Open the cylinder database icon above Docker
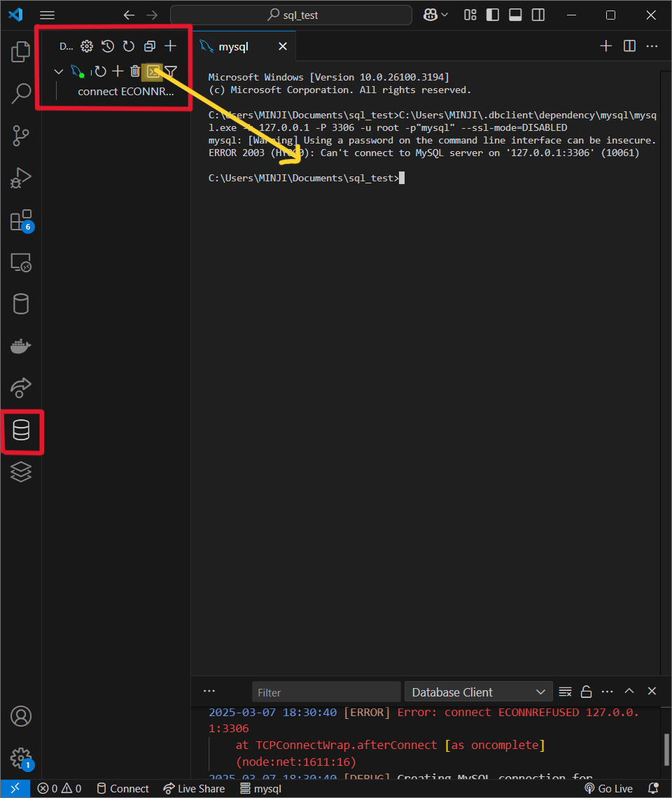This screenshot has height=798, width=672. pyautogui.click(x=20, y=304)
